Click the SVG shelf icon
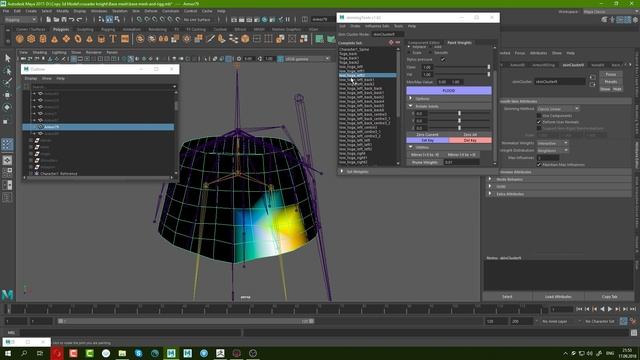Screen dimensions: 640x360 pyautogui.click(x=125, y=39)
